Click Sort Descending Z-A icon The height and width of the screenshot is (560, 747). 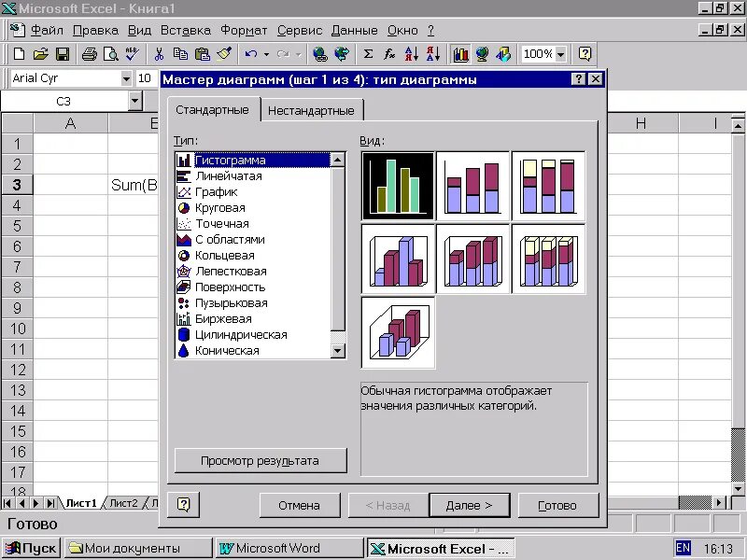tap(432, 54)
